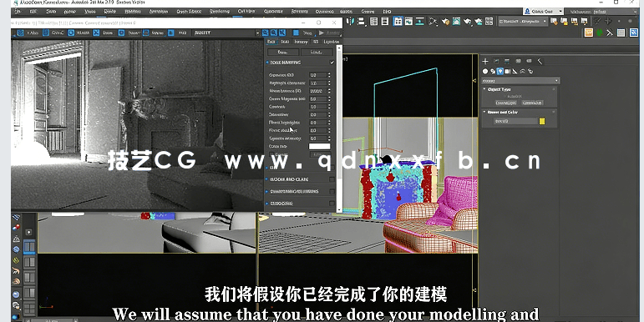Image resolution: width=644 pixels, height=322 pixels.
Task: Open the Utilities wrench tab in command panel
Action: pyautogui.click(x=540, y=61)
